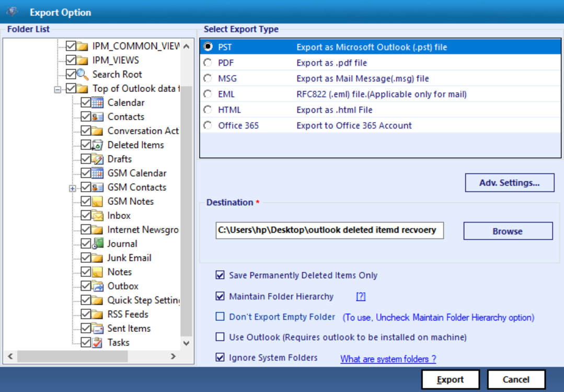
Task: Select the PDF export radio button
Action: [208, 63]
